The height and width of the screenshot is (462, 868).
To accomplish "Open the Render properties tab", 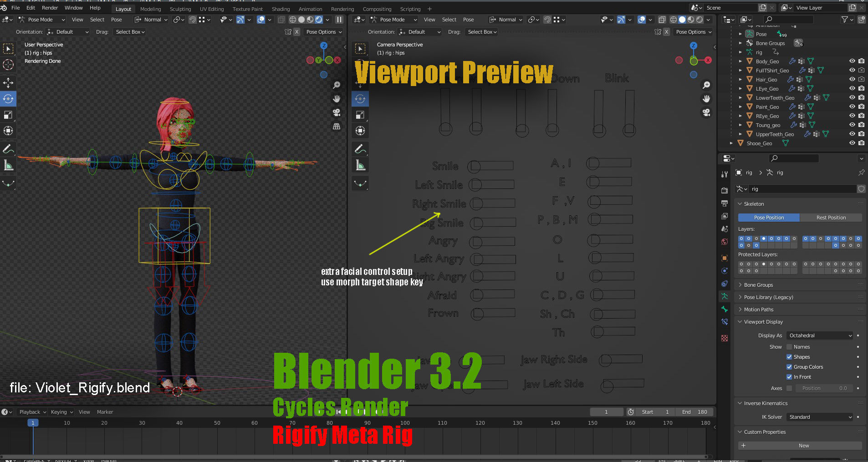I will [725, 190].
